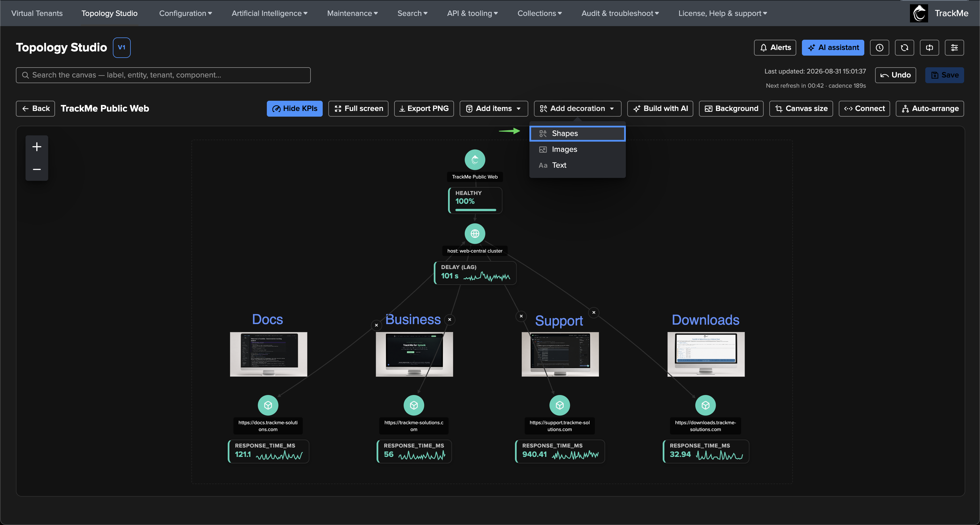The width and height of the screenshot is (980, 525).
Task: Expand the Add items dropdown
Action: 494,108
